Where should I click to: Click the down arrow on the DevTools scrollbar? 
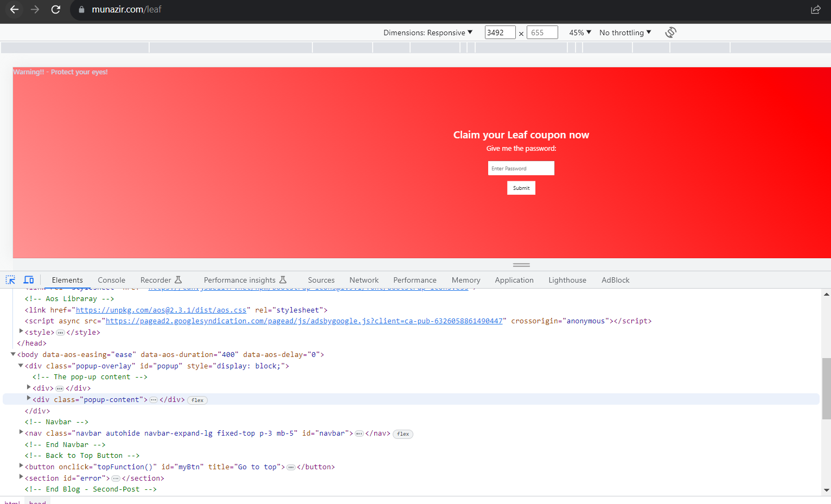[826, 489]
